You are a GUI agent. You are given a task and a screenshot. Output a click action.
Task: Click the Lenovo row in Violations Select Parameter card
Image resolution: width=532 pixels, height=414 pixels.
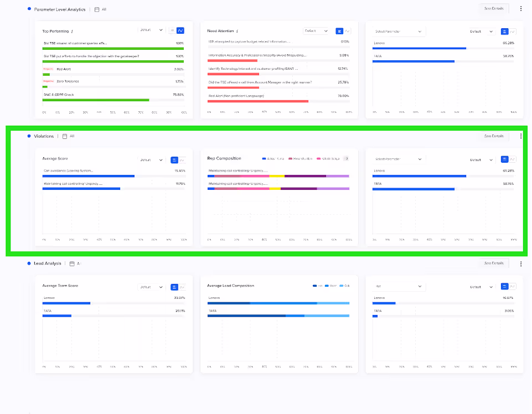(443, 173)
